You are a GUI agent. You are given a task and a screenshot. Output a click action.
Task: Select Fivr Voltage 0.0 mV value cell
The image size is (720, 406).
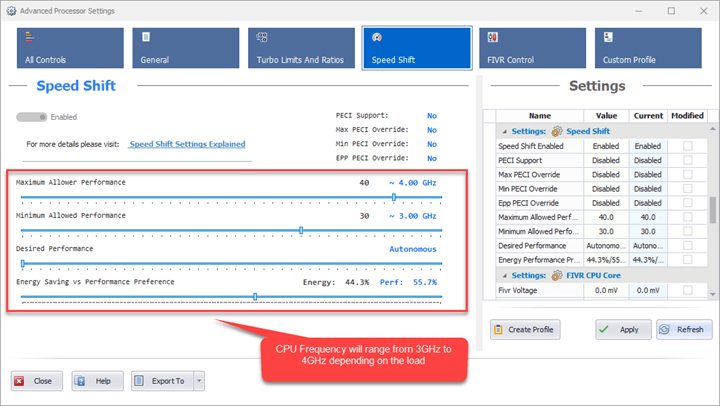(x=606, y=290)
